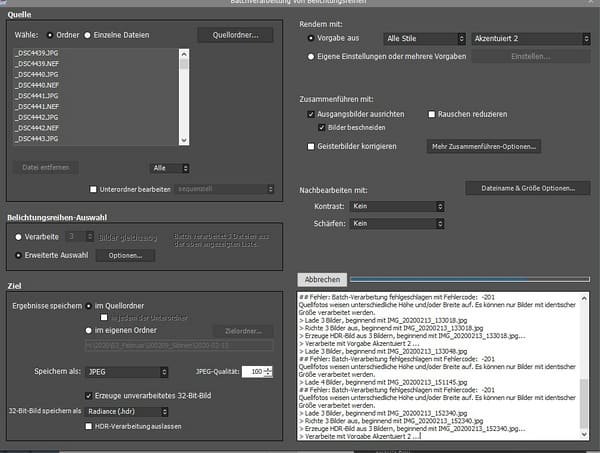
Task: Select the Ordner radio option
Action: [x=50, y=35]
